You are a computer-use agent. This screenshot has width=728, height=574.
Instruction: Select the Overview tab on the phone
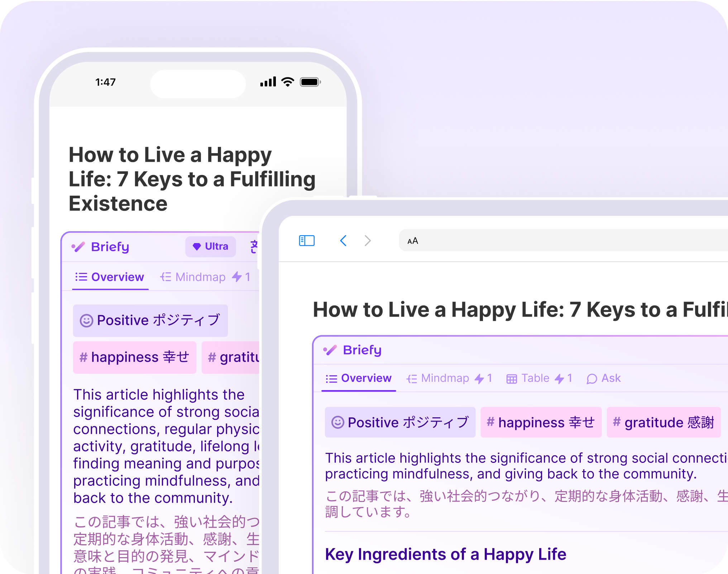tap(110, 277)
